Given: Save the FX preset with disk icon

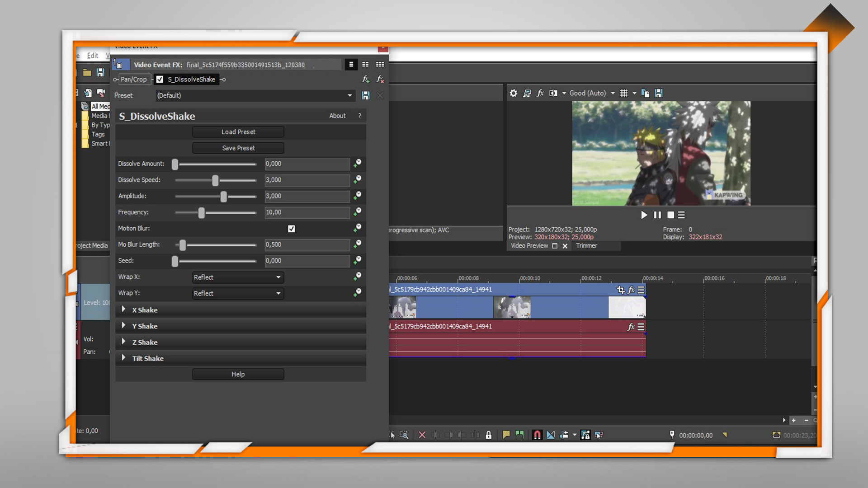Looking at the screenshot, I should (366, 95).
